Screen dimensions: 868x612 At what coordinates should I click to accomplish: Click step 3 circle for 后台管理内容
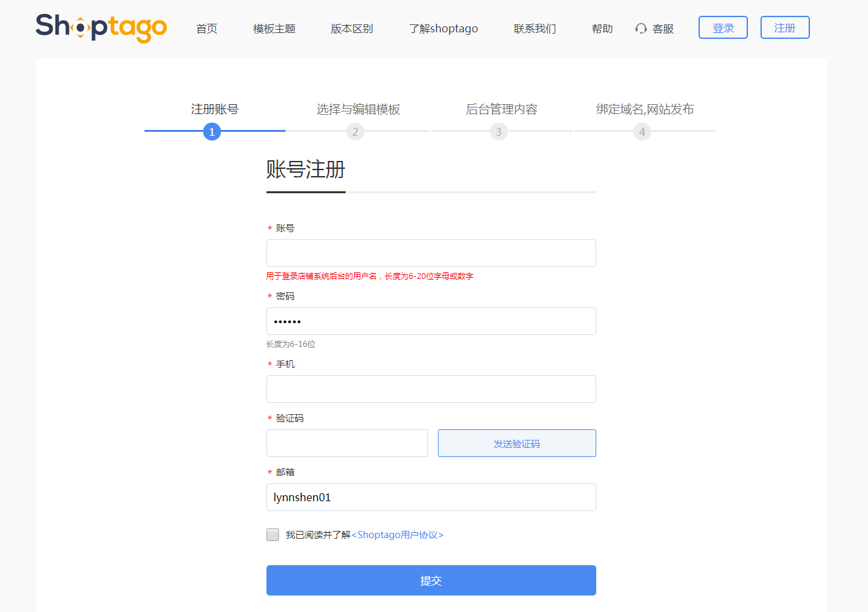[500, 131]
